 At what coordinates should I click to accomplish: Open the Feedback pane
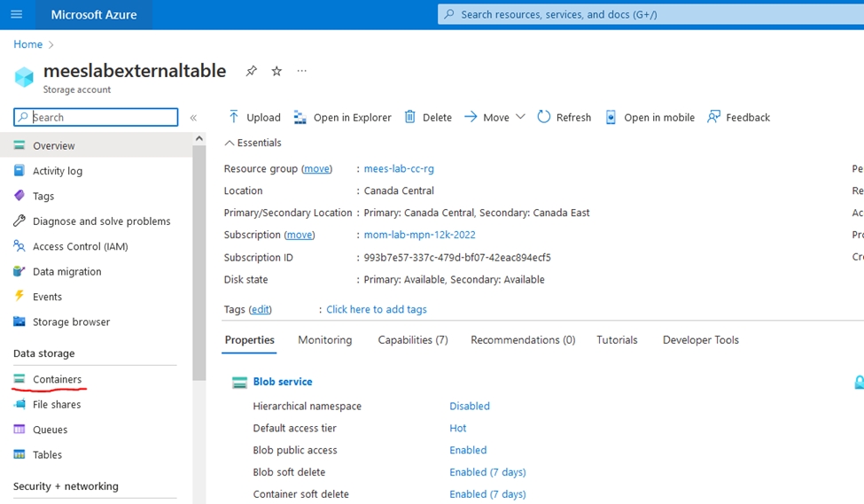739,117
